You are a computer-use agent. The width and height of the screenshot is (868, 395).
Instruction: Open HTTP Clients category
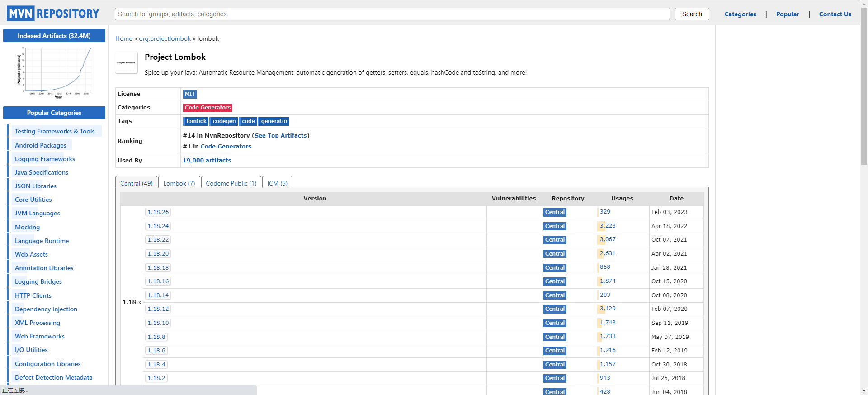pos(33,295)
